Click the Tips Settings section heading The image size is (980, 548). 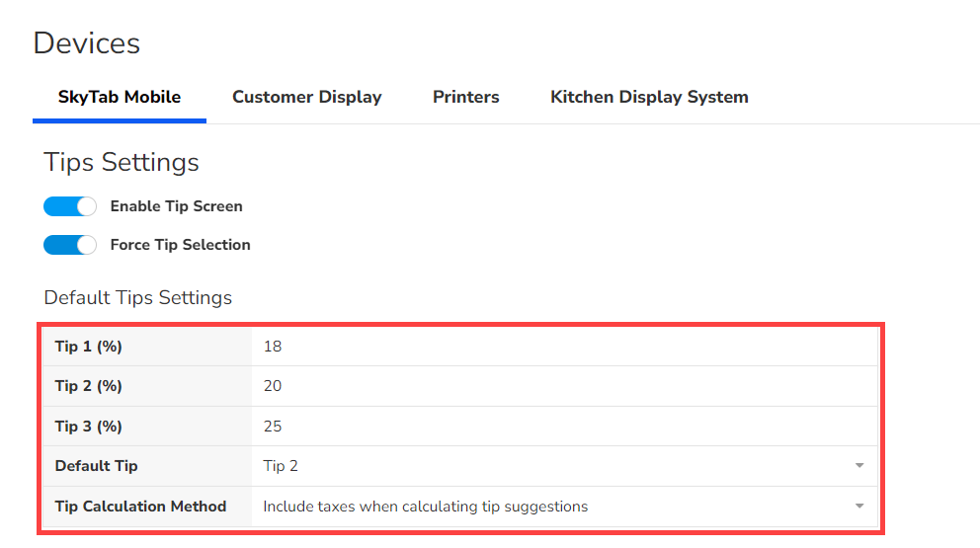[x=122, y=162]
